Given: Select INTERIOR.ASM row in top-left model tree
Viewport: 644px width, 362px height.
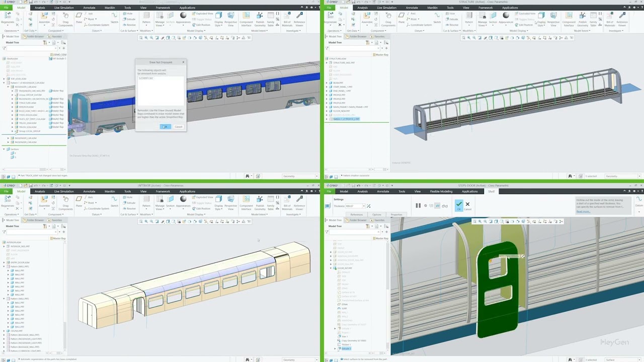Looking at the screenshot, I should tap(26, 107).
